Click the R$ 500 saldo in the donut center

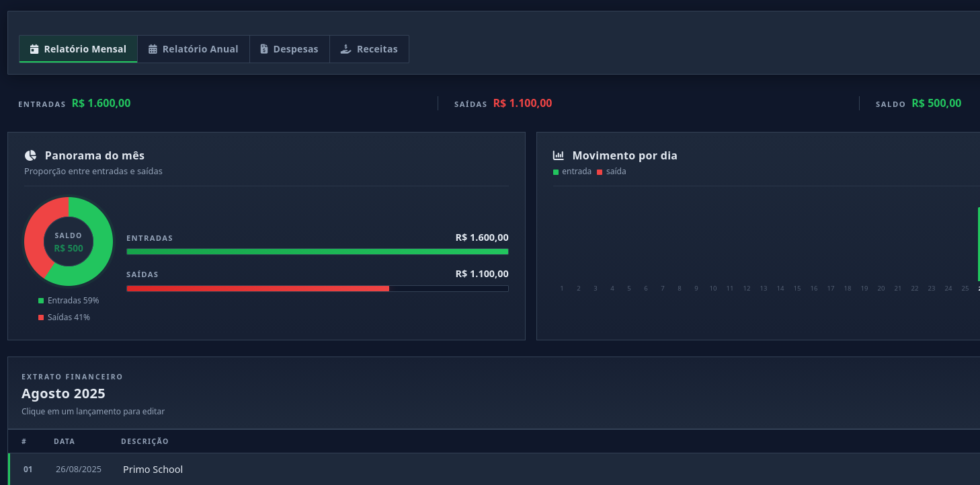point(69,248)
